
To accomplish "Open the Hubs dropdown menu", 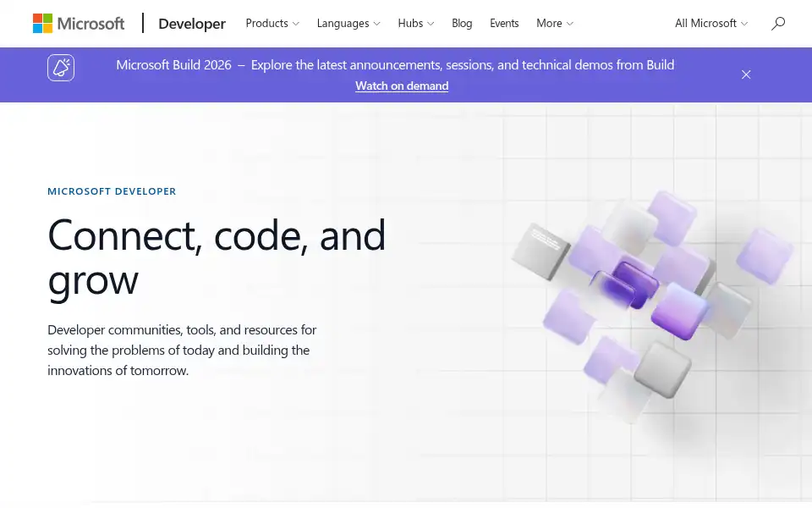I will point(416,24).
